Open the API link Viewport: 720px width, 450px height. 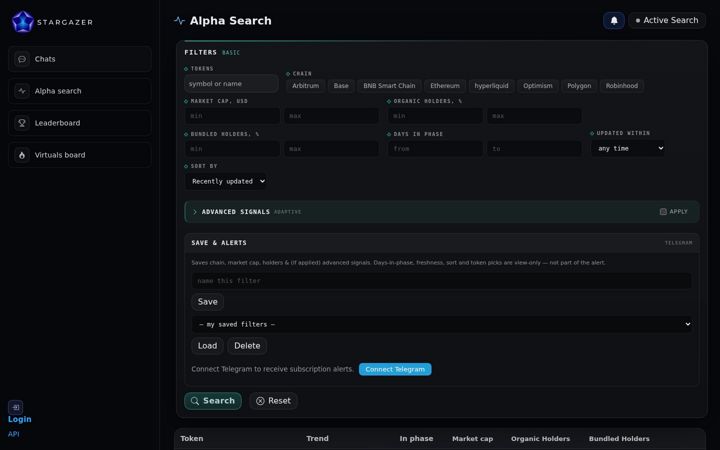pyautogui.click(x=14, y=434)
